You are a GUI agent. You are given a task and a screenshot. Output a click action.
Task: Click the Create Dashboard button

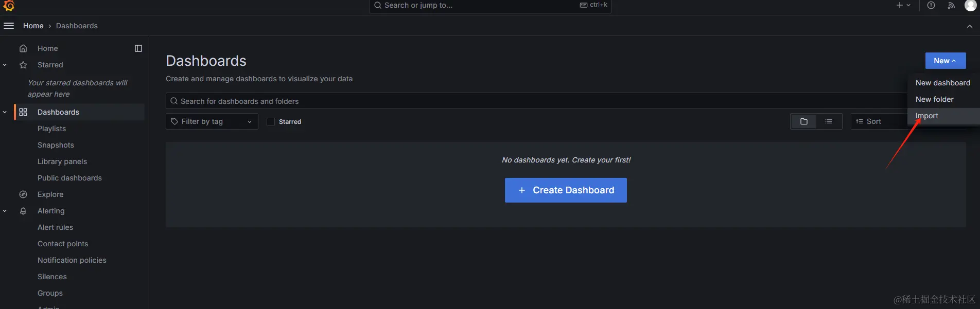pyautogui.click(x=566, y=190)
